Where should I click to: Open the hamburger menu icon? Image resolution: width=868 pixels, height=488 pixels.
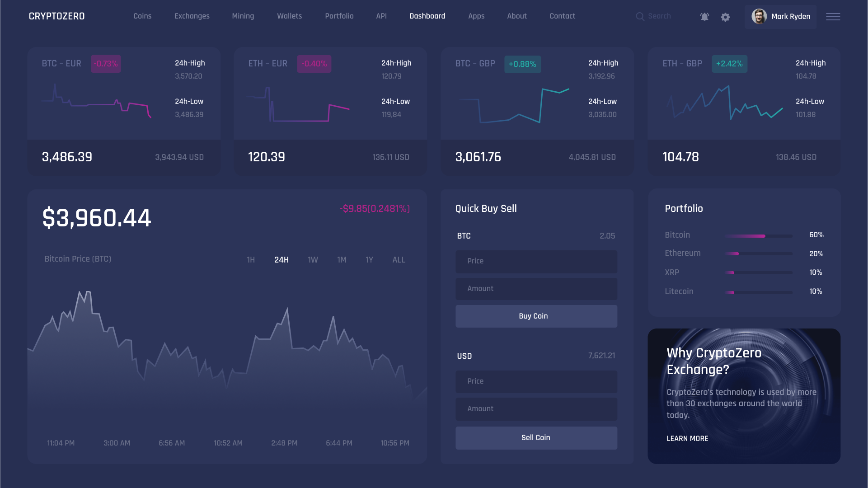(833, 17)
